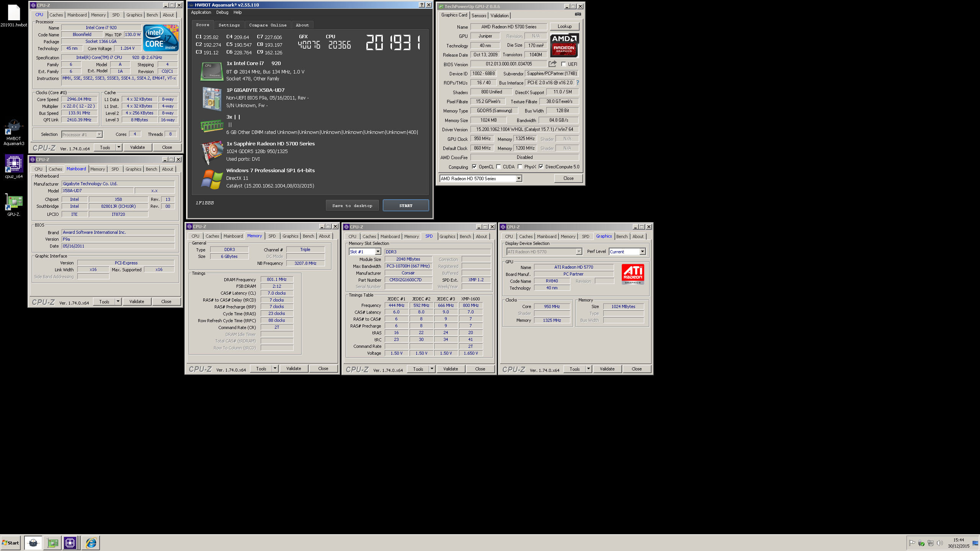Click the AMD Radeon Graphics logo
980x551 pixels.
coord(564,45)
